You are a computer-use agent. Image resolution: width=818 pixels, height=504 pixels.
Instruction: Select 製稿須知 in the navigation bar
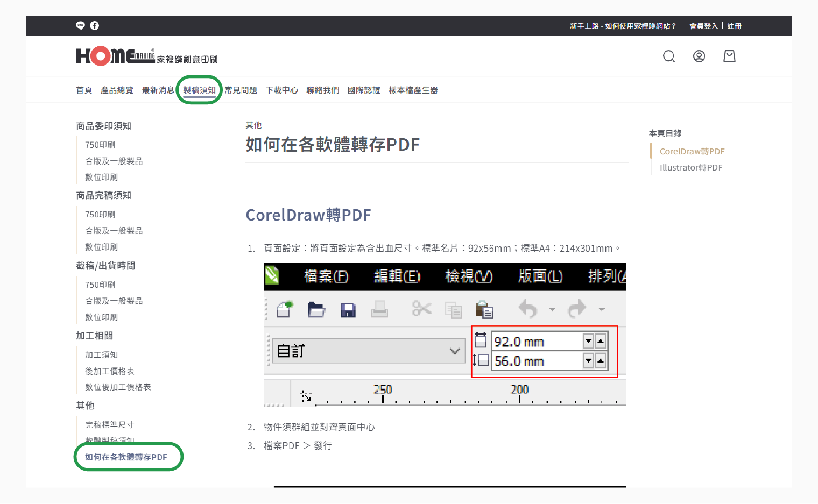pos(199,90)
